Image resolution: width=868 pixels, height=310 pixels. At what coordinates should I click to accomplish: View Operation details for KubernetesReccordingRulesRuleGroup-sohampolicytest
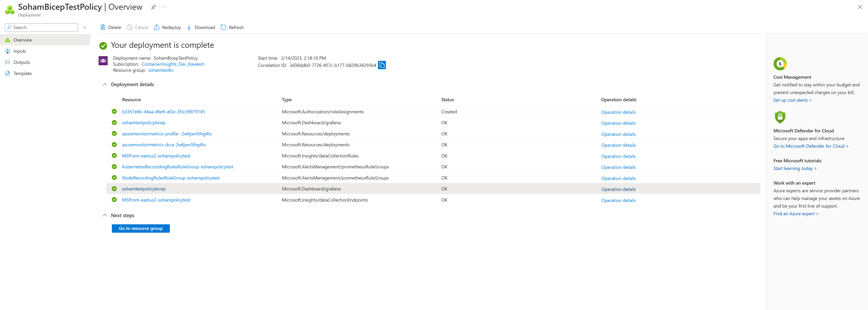point(618,167)
